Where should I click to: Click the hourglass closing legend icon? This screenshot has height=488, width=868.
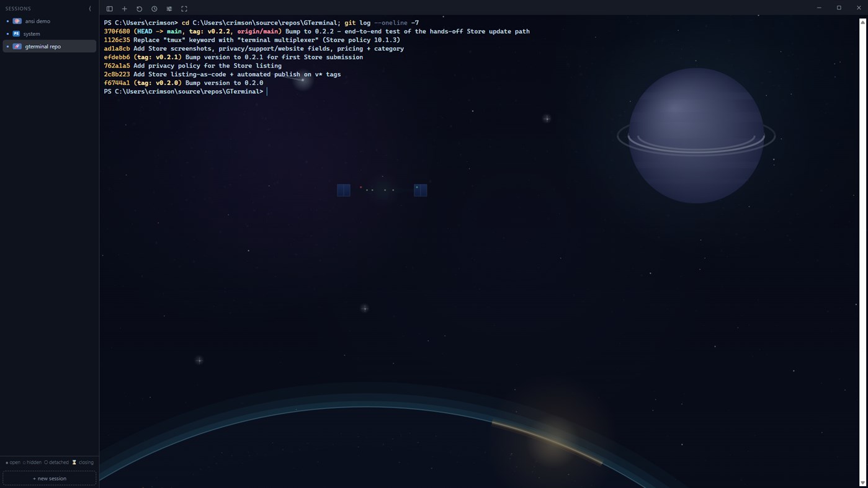click(74, 462)
